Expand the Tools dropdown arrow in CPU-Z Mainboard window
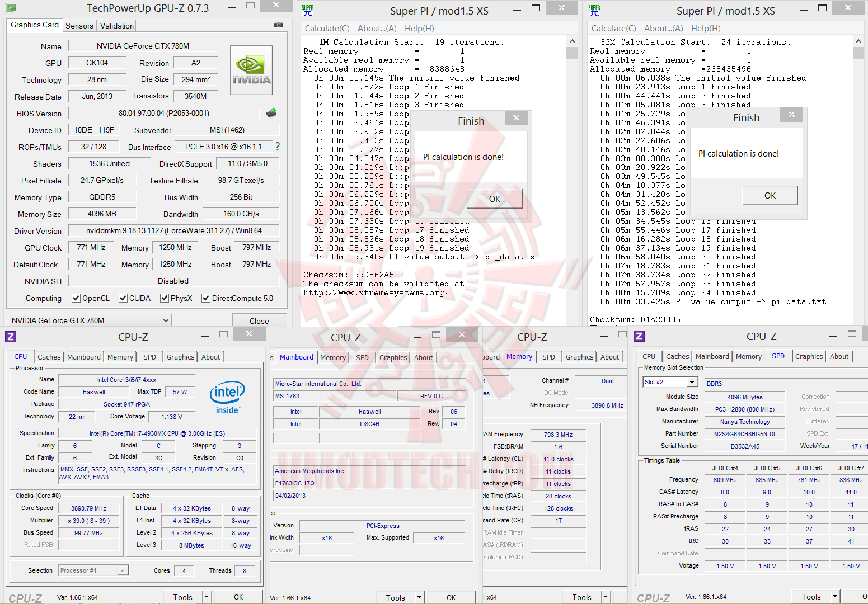The width and height of the screenshot is (868, 604). (419, 597)
